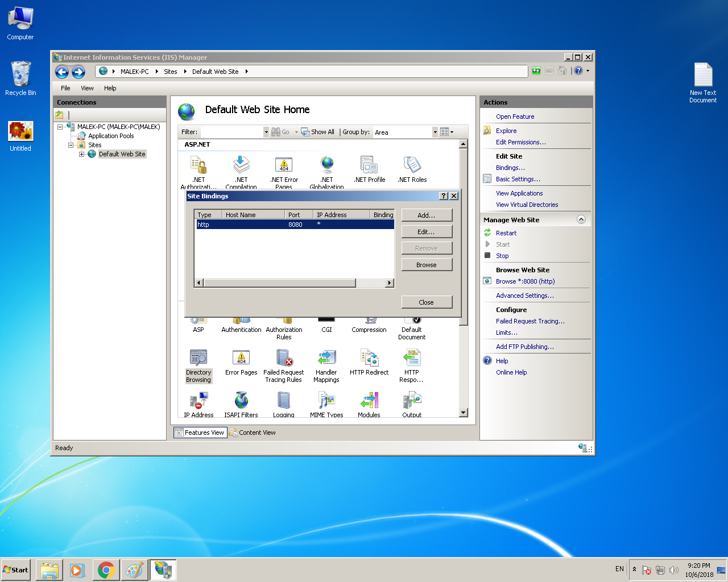Viewport: 728px width, 582px height.
Task: Switch to Content View tab
Action: (x=252, y=433)
